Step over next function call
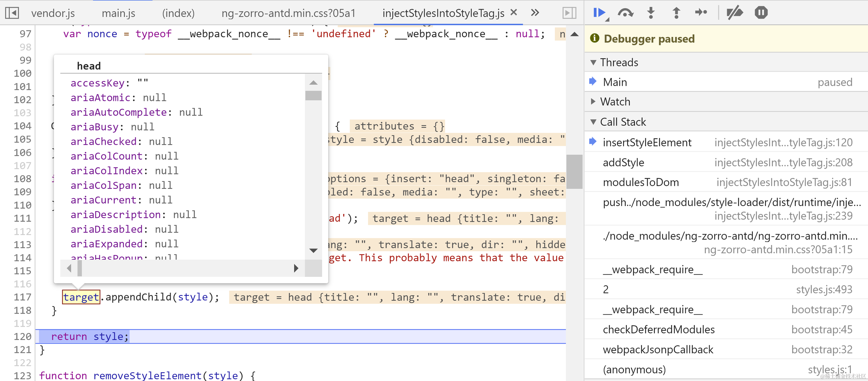The height and width of the screenshot is (381, 868). (625, 13)
